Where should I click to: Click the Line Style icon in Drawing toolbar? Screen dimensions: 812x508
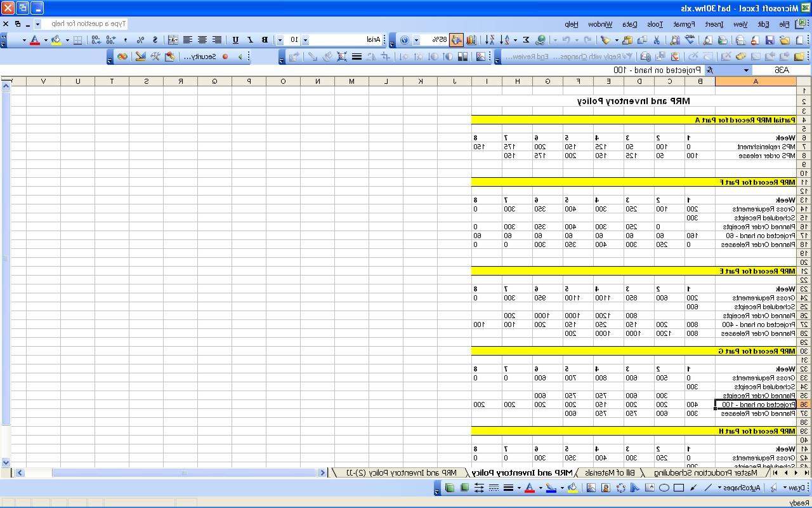coord(508,488)
